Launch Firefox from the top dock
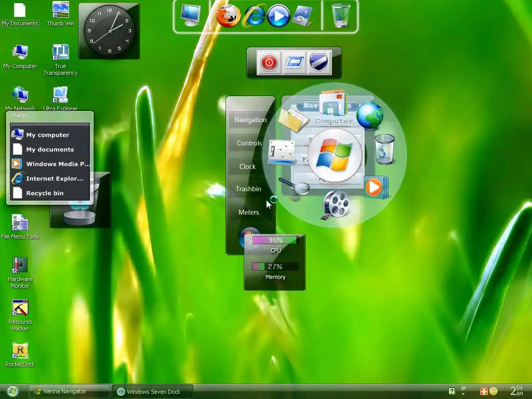Image resolution: width=532 pixels, height=399 pixels. tap(229, 16)
